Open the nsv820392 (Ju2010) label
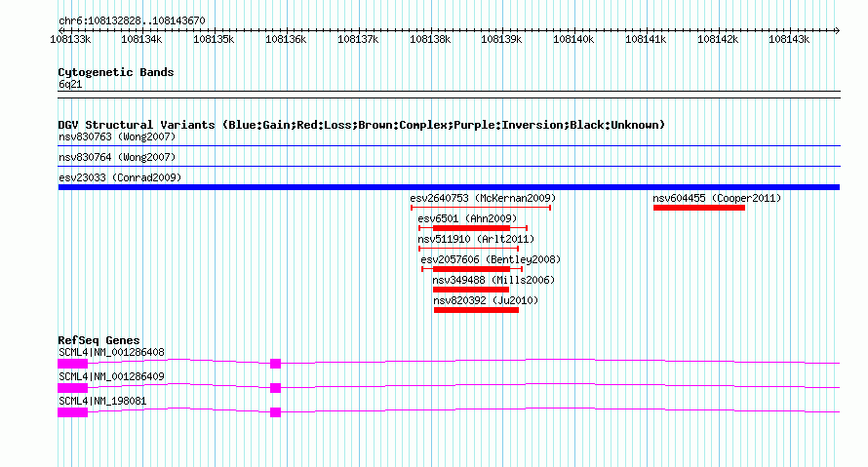The width and height of the screenshot is (868, 467). point(486,300)
